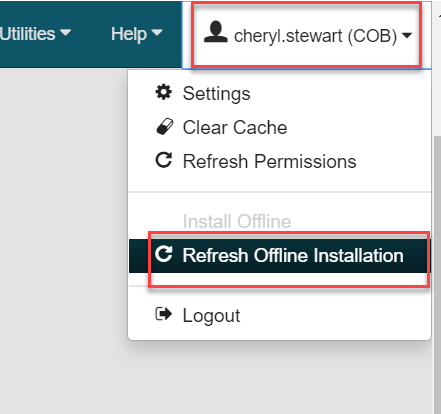Expand the Utilities dropdown menu
The image size is (441, 414).
pyautogui.click(x=35, y=34)
